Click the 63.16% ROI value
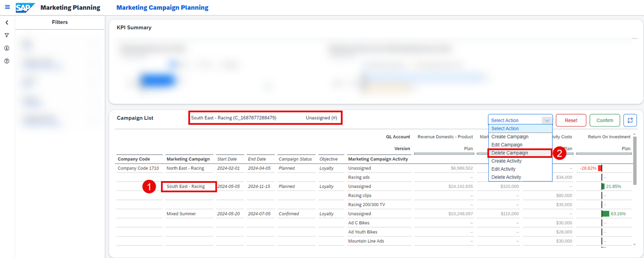Image resolution: width=644 pixels, height=258 pixels. click(618, 214)
